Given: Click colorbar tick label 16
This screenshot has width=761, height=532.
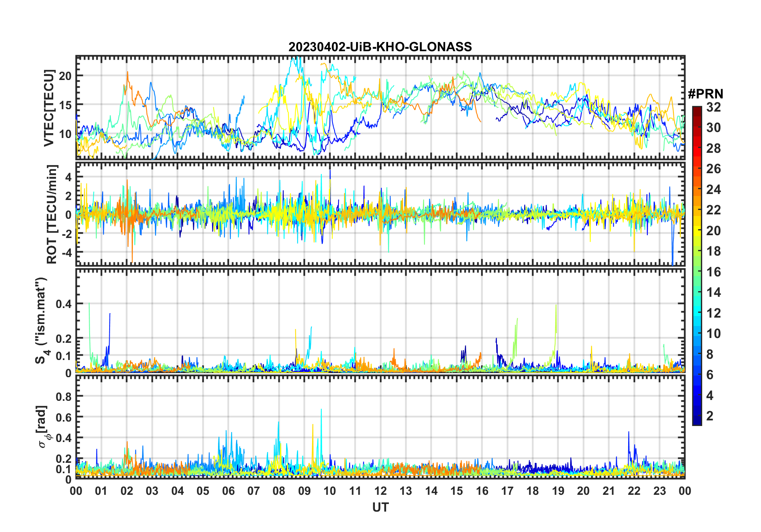Looking at the screenshot, I should (713, 272).
